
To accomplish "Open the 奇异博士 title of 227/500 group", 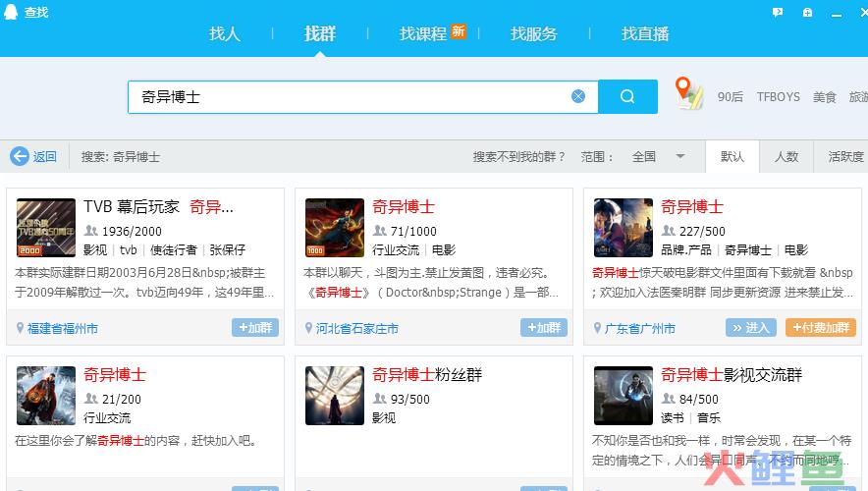I will [x=692, y=207].
